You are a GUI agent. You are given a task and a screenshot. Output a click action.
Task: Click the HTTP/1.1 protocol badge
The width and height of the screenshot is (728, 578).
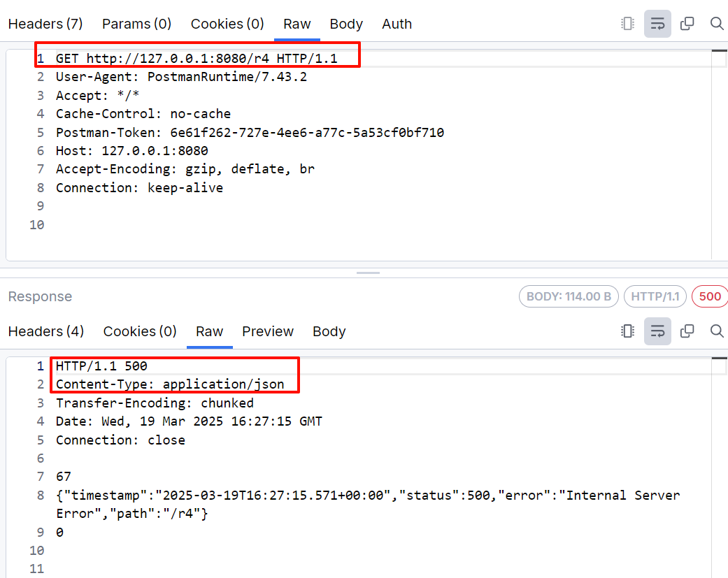pos(655,296)
